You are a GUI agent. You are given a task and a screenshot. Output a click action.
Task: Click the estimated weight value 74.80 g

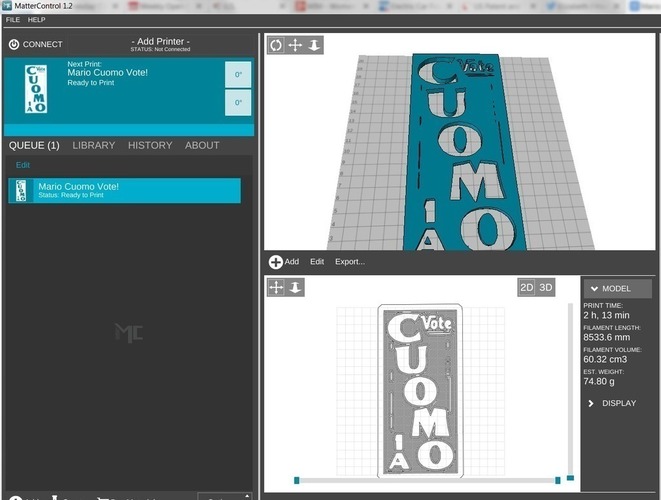click(x=599, y=381)
